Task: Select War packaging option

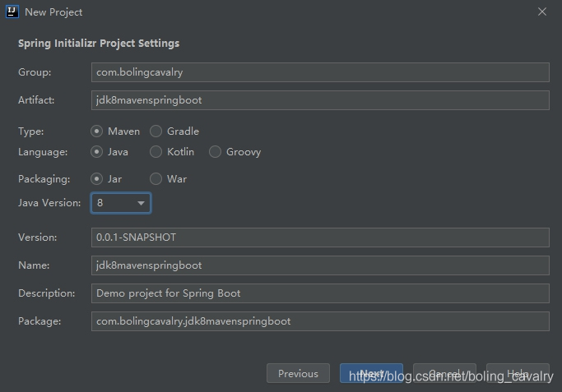Action: coord(156,178)
